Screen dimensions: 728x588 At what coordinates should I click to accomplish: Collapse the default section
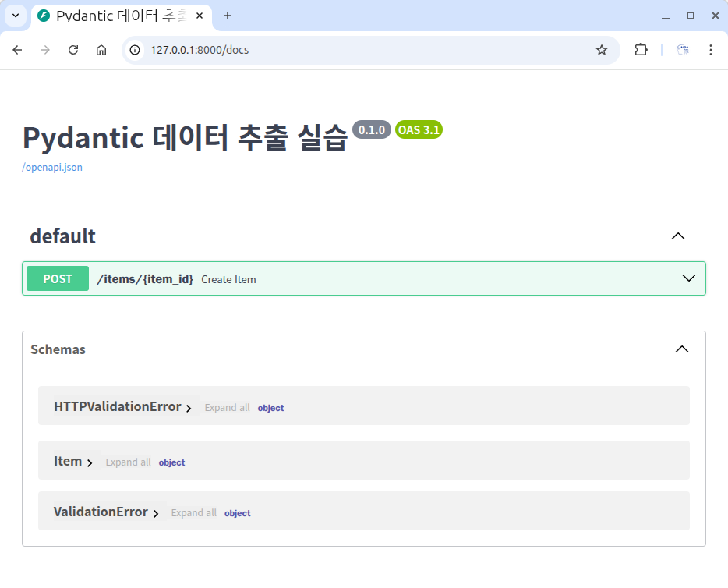pos(678,236)
